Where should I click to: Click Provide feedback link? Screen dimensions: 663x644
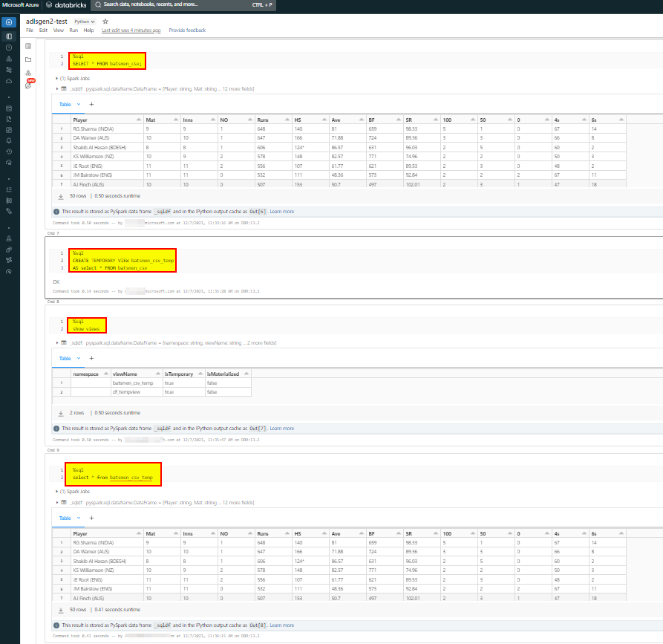[187, 30]
